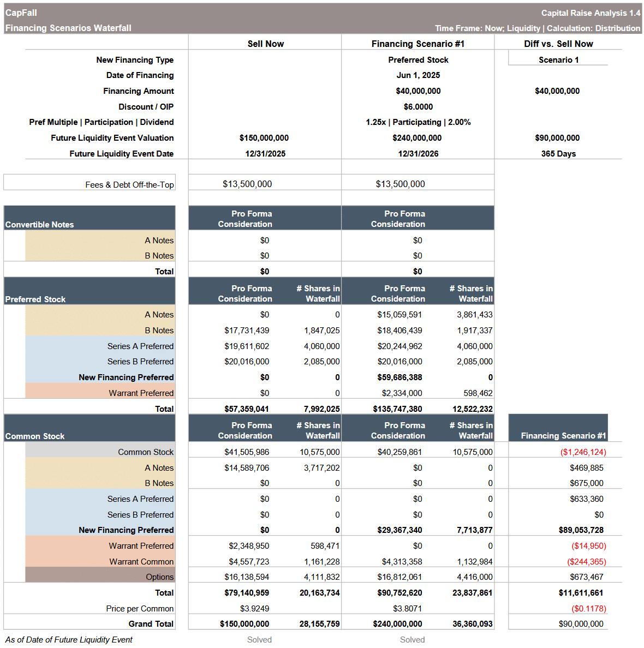This screenshot has height=648, width=644.
Task: Select A Notes common value $14,589,706
Action: pos(247,468)
